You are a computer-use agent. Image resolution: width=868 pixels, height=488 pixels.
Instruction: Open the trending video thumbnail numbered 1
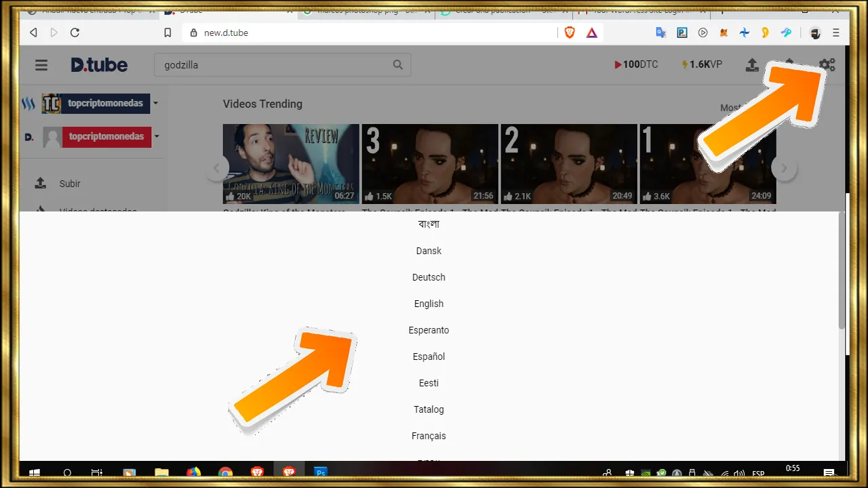708,164
